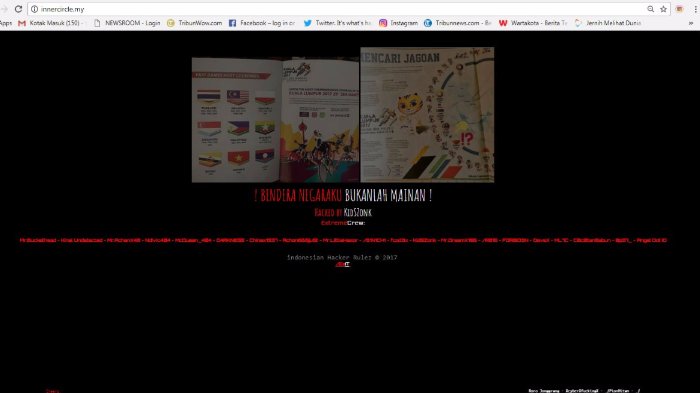The height and width of the screenshot is (393, 700).
Task: Open Chrome's three-dot menu
Action: pos(695,9)
